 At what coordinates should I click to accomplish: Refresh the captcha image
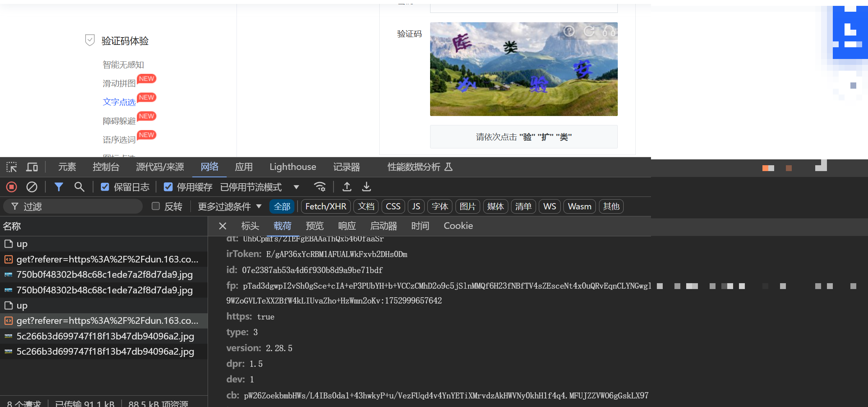[589, 31]
